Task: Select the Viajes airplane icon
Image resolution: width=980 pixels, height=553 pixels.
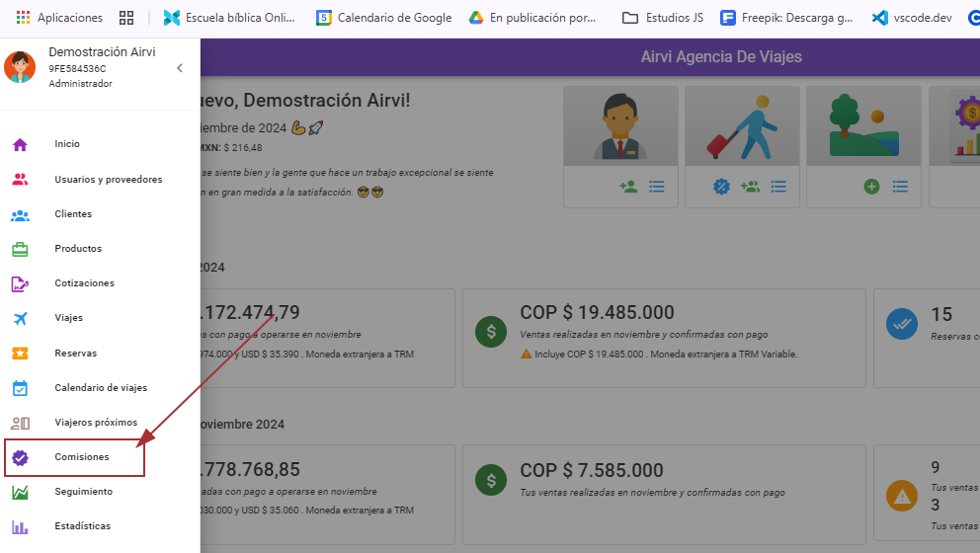Action: [20, 318]
